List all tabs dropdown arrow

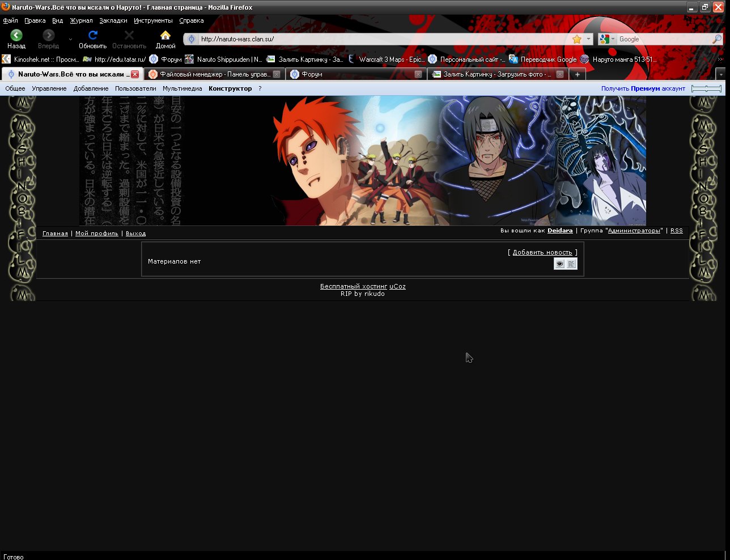[x=720, y=74]
